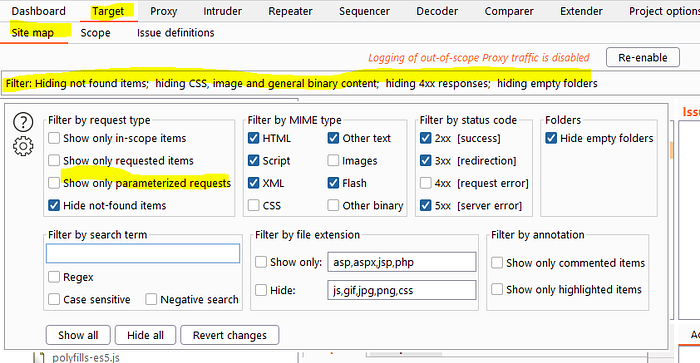This screenshot has height=363, width=700.
Task: Click the Hide all button
Action: coord(145,335)
